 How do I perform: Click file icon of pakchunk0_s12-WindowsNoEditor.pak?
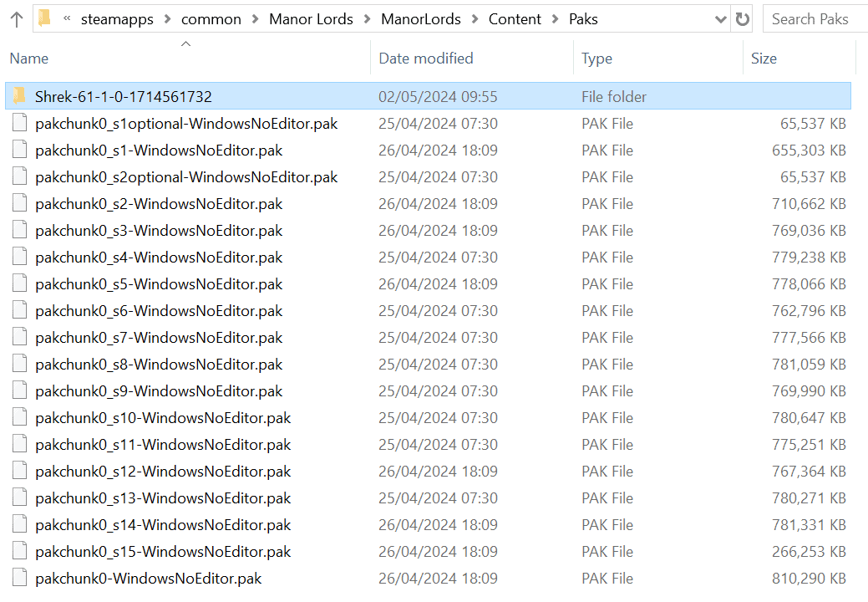pyautogui.click(x=20, y=471)
